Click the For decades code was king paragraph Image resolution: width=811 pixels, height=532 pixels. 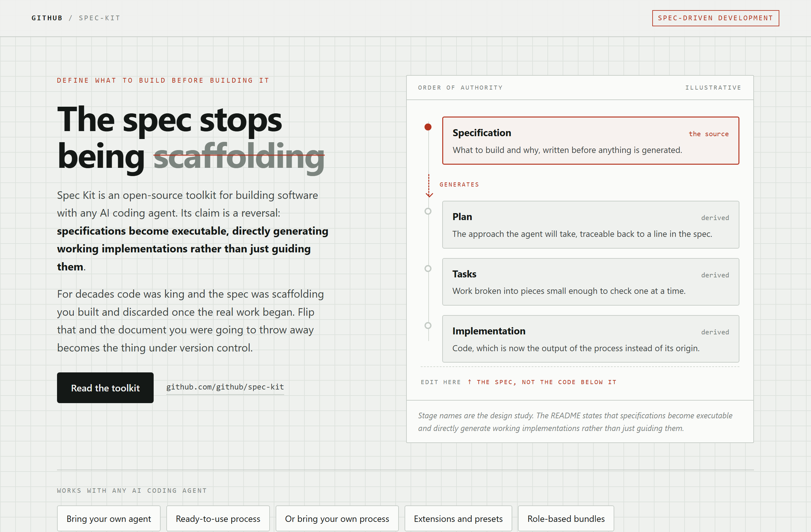point(190,321)
